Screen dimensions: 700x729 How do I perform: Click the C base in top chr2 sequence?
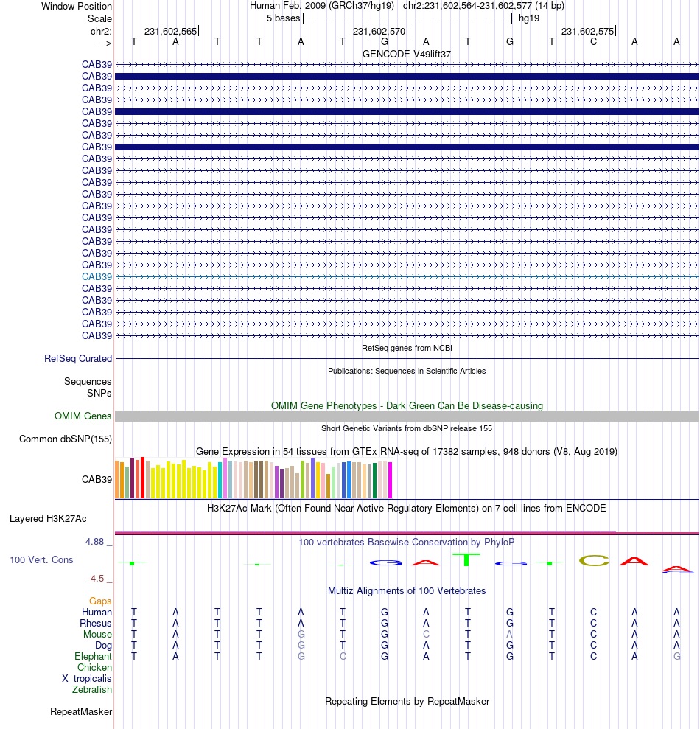(594, 42)
